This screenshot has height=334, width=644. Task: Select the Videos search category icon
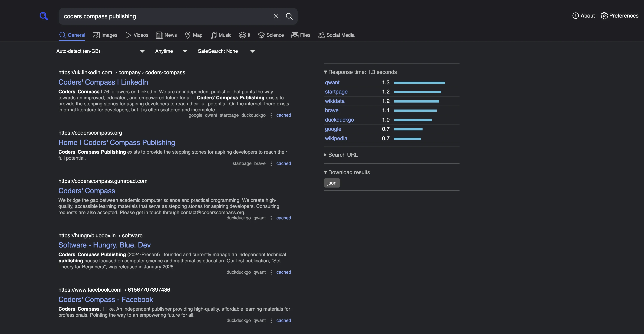click(128, 35)
